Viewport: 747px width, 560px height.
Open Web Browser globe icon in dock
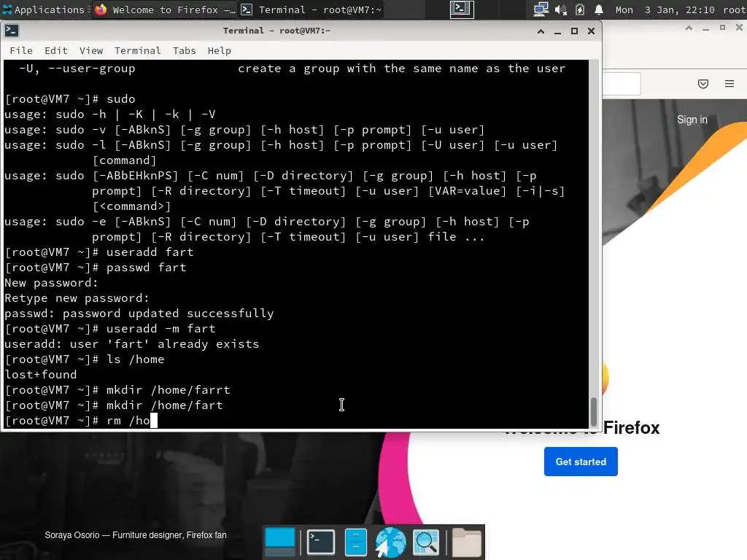(391, 542)
